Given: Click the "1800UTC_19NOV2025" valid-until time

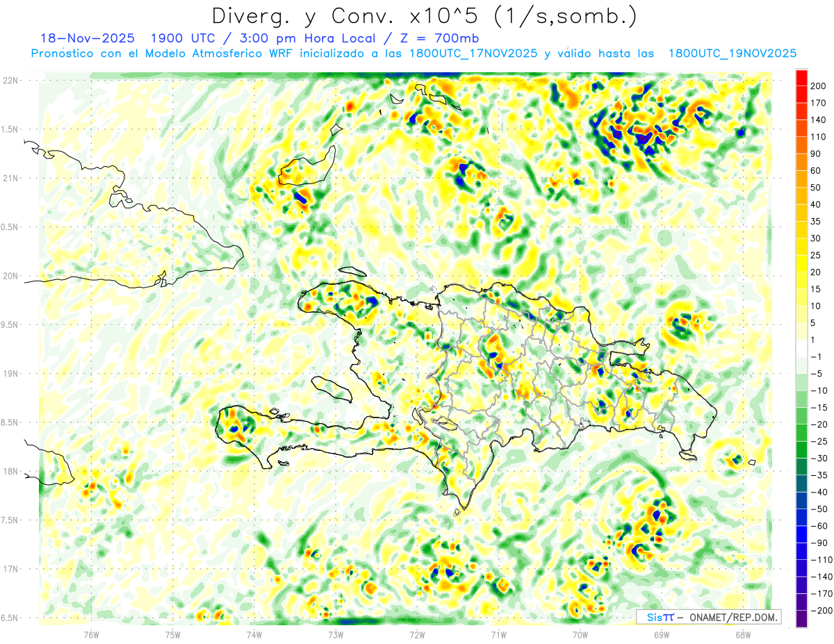Looking at the screenshot, I should [732, 53].
